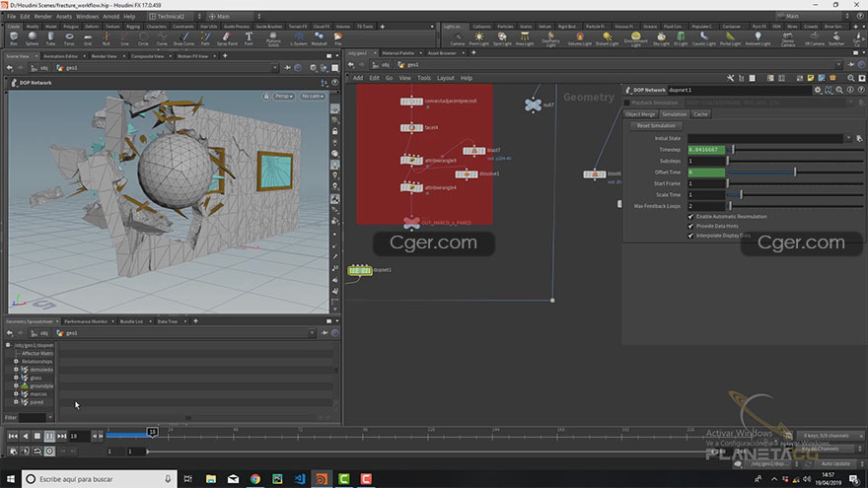The height and width of the screenshot is (488, 868).
Task: Select the Grid shelf tool
Action: (x=88, y=38)
